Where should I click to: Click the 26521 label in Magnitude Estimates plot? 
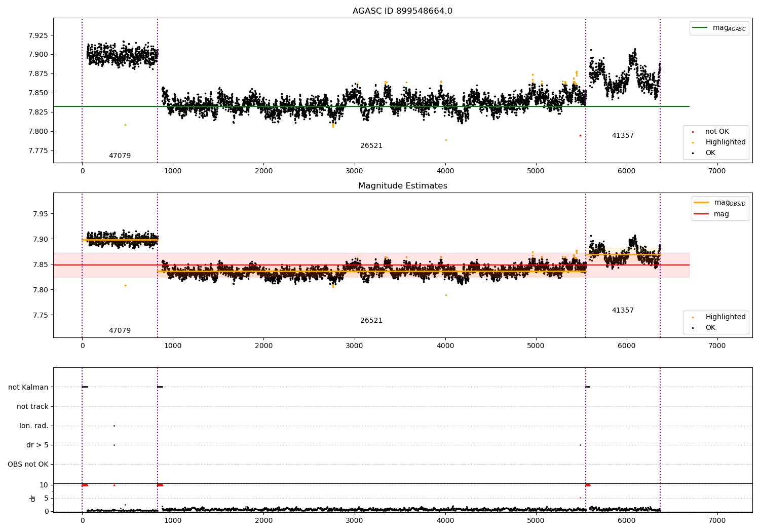click(371, 321)
